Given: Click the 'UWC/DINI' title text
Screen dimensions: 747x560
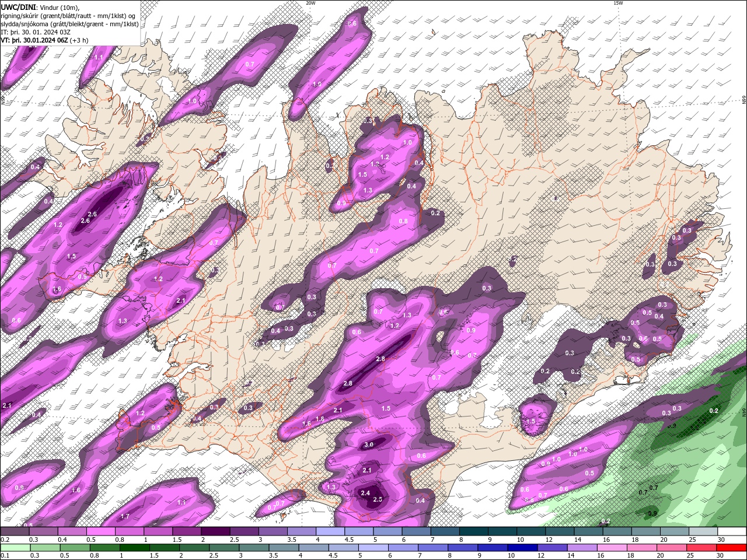Looking at the screenshot, I should (x=18, y=7).
